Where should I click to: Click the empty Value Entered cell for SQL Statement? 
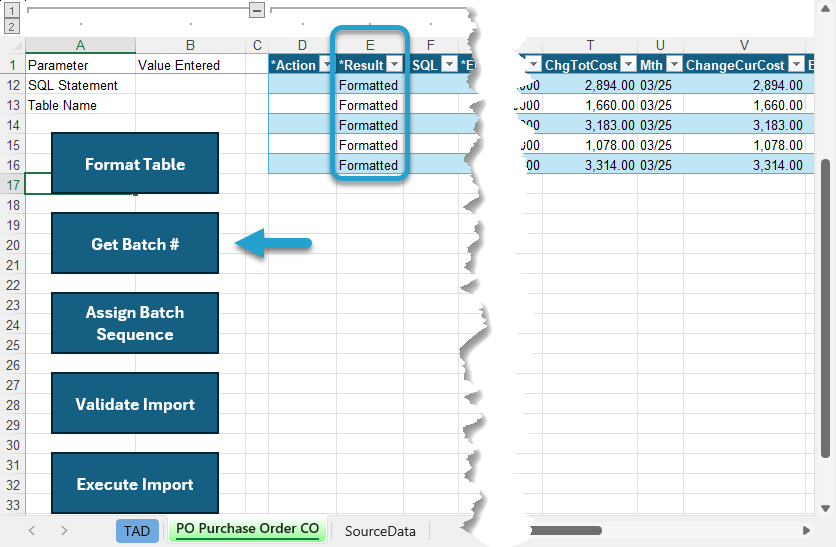[x=190, y=85]
